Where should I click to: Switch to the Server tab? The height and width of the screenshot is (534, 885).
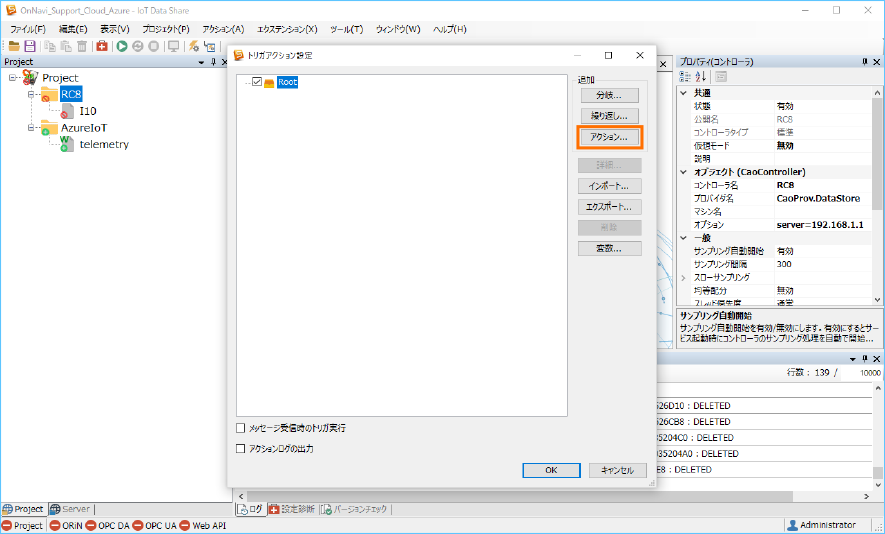coord(70,509)
